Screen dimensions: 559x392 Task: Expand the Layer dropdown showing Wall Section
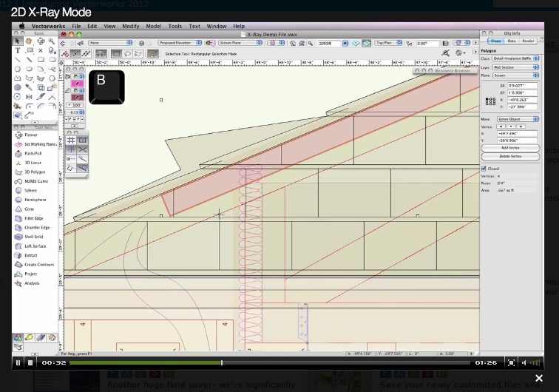pyautogui.click(x=515, y=67)
